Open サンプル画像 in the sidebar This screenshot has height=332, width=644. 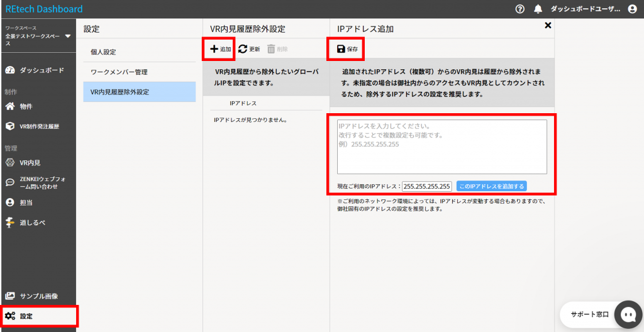38,296
